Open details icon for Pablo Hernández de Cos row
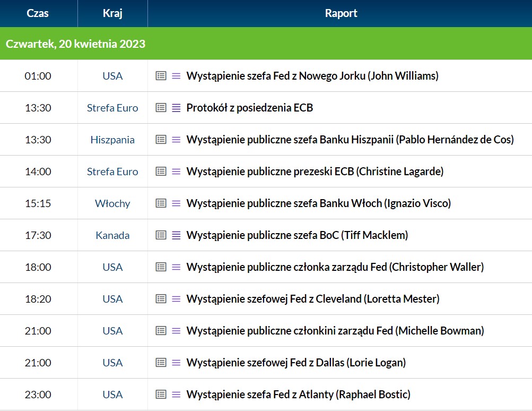Image resolution: width=532 pixels, height=411 pixels. 161,140
